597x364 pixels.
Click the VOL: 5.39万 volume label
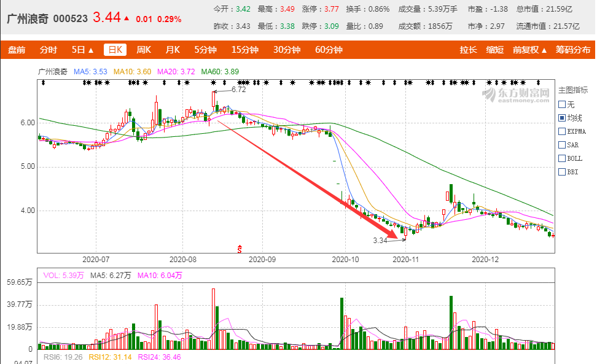63,276
